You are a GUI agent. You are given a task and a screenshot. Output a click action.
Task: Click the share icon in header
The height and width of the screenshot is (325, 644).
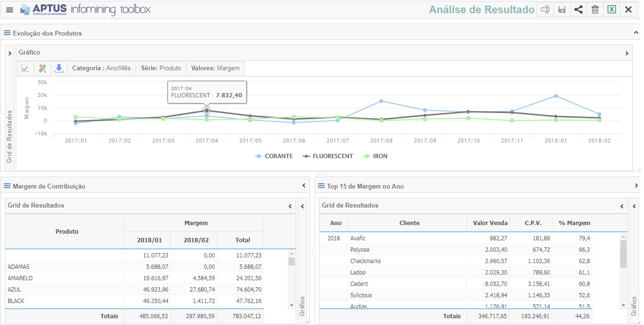pos(578,10)
